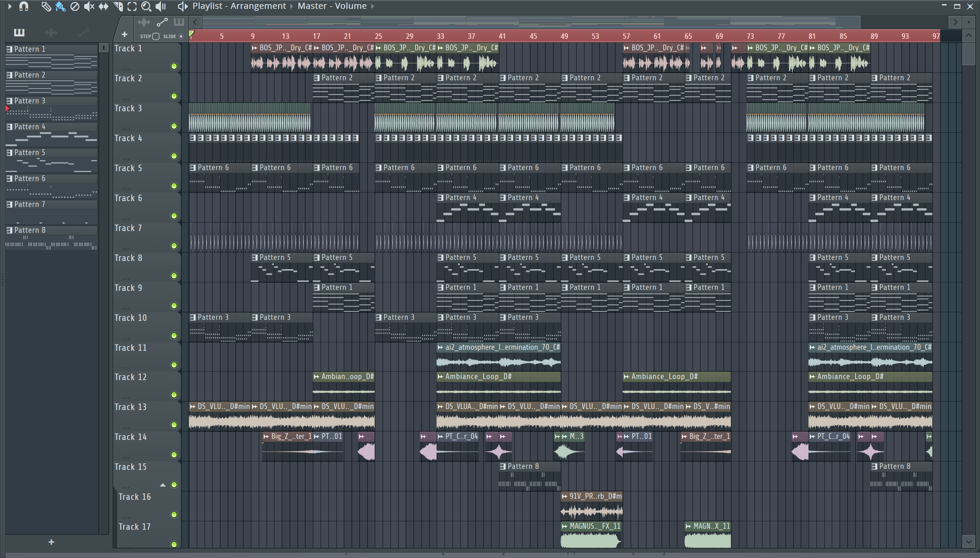Click the Track 4 header name
Viewport: 980px width, 558px height.
tap(128, 138)
